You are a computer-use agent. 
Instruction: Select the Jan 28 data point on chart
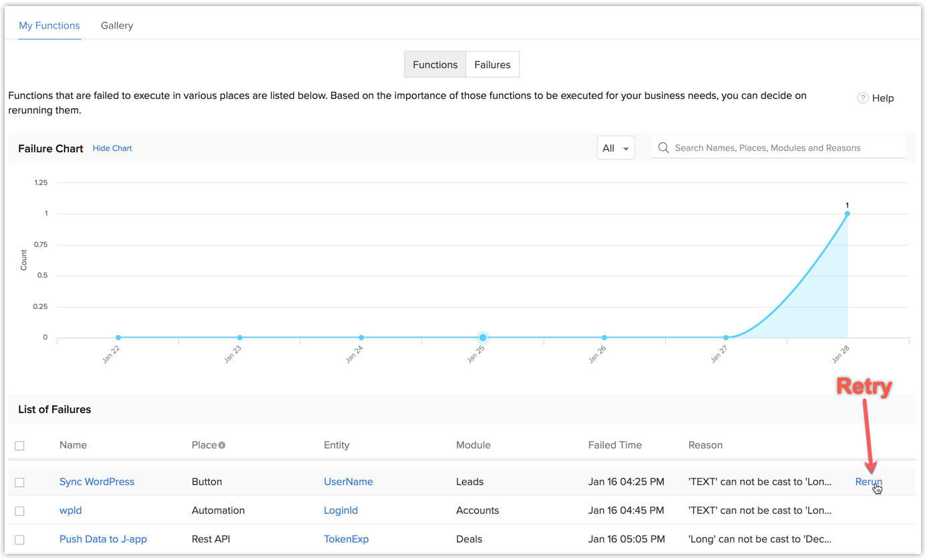847,214
